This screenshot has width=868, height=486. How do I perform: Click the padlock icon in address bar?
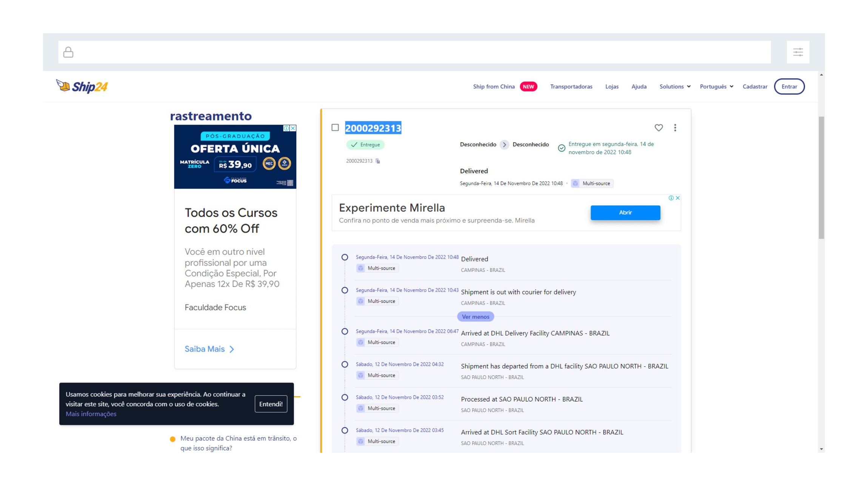(68, 52)
